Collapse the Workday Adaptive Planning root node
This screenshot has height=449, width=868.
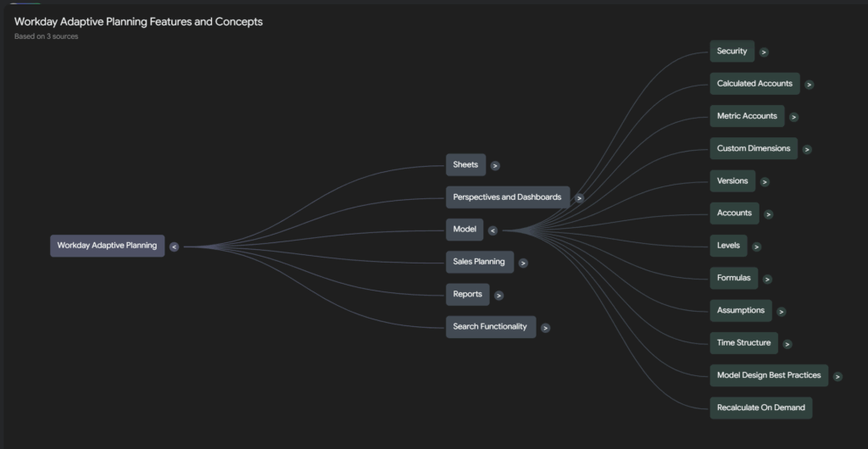pyautogui.click(x=174, y=247)
